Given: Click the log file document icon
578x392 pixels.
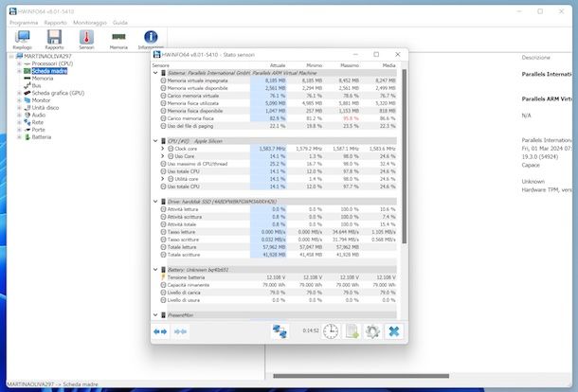Looking at the screenshot, I should point(352,331).
